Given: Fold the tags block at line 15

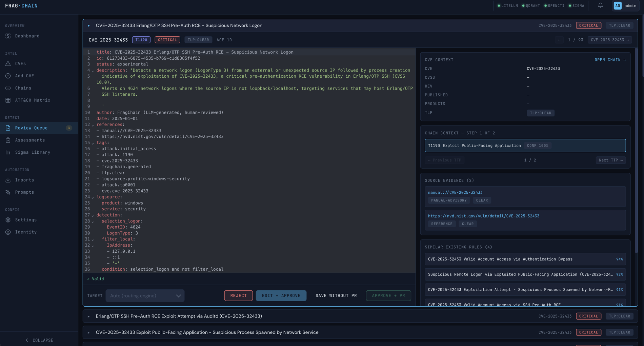Looking at the screenshot, I should click(93, 143).
